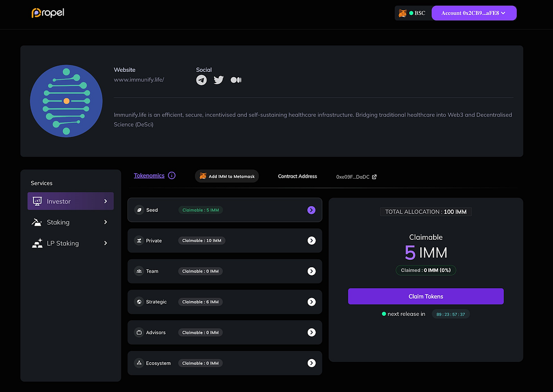Select Investor in Services menu
The height and width of the screenshot is (392, 553).
tap(71, 201)
